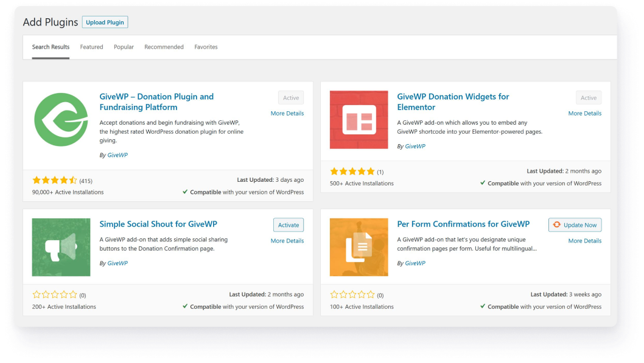Select the Recommended tab
The image size is (644, 363).
(164, 47)
